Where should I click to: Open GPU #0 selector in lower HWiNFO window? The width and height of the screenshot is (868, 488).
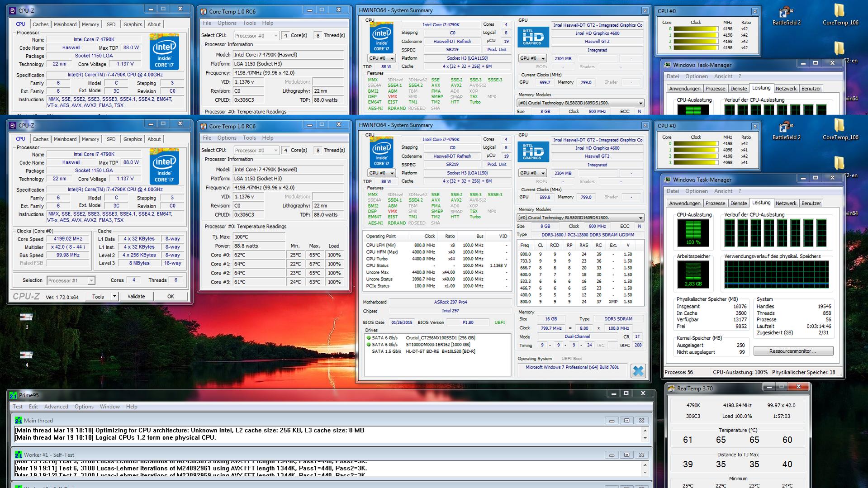click(x=532, y=173)
